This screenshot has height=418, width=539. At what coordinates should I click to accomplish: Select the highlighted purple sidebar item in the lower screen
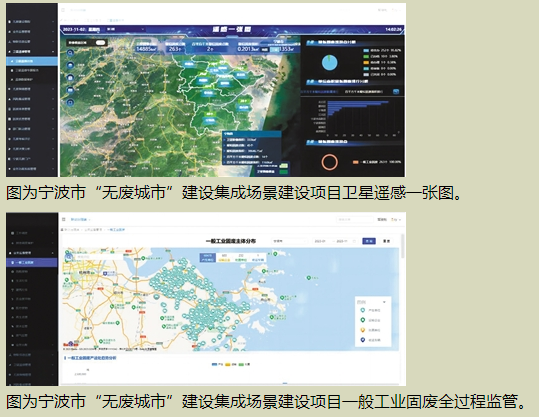pos(32,263)
